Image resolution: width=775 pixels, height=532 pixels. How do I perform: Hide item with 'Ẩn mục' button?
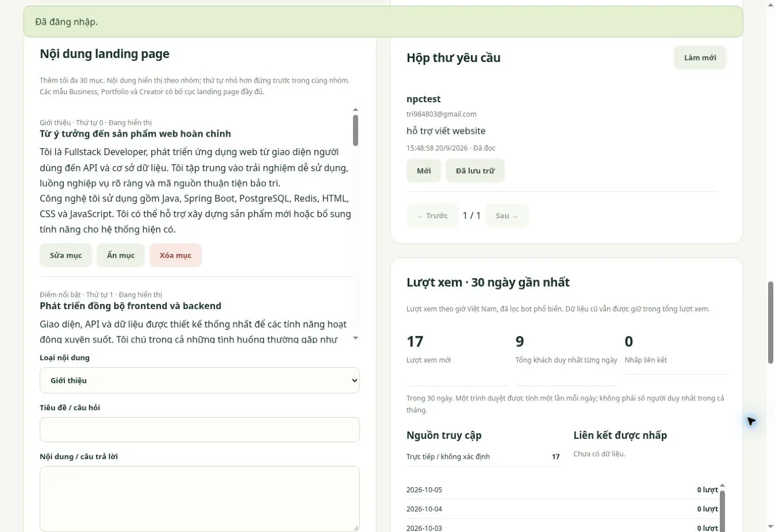pos(121,256)
